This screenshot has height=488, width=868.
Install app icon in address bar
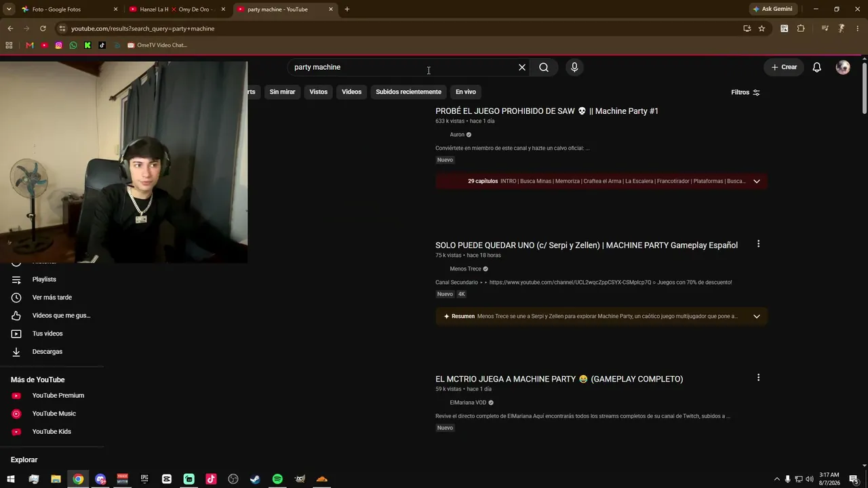click(747, 28)
